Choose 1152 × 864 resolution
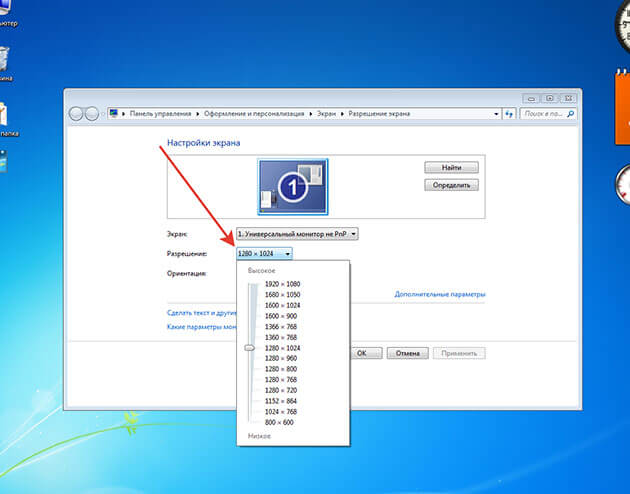The width and height of the screenshot is (630, 494). 280,401
